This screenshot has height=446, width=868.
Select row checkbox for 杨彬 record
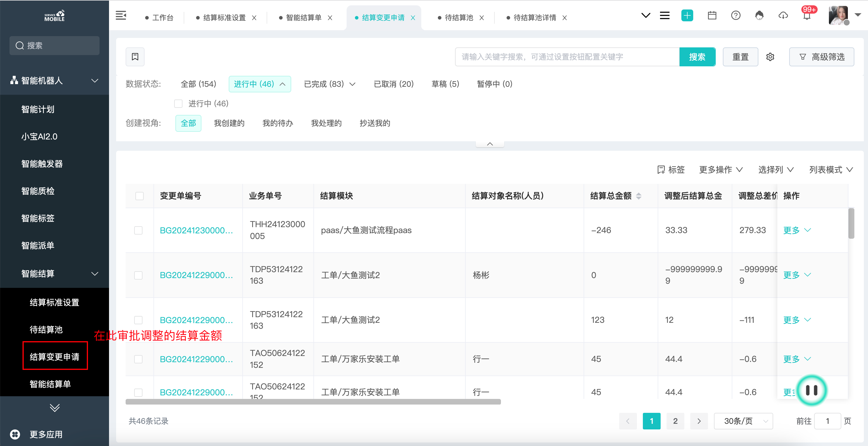click(x=138, y=275)
